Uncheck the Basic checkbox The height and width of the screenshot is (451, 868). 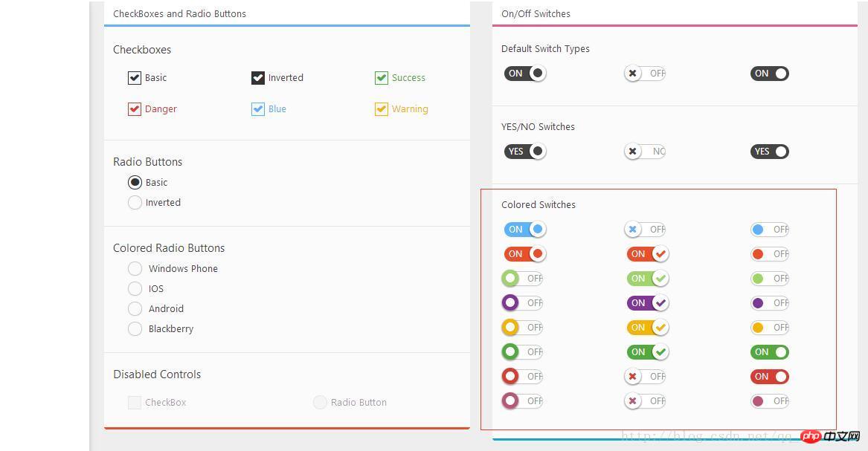(135, 78)
